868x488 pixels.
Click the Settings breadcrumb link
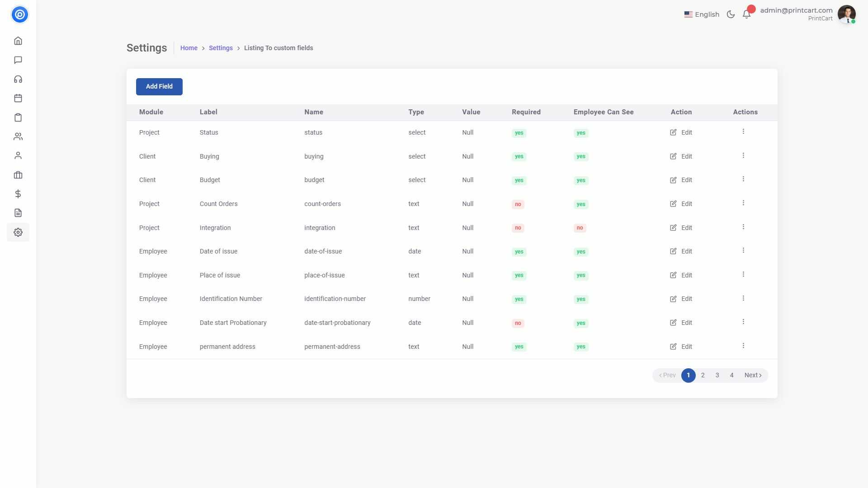221,48
